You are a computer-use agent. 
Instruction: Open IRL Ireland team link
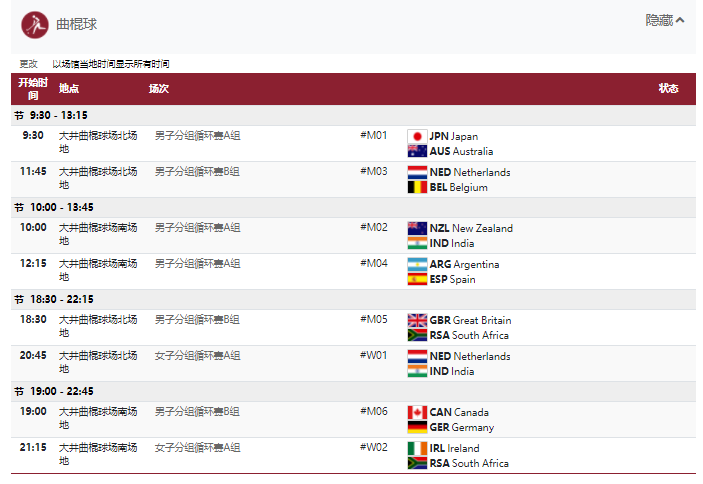point(455,449)
